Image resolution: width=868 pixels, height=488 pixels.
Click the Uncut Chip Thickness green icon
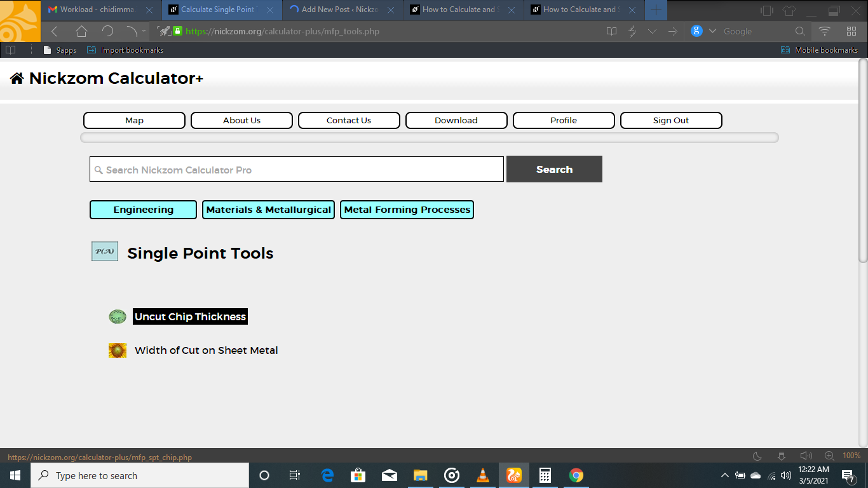(x=118, y=316)
